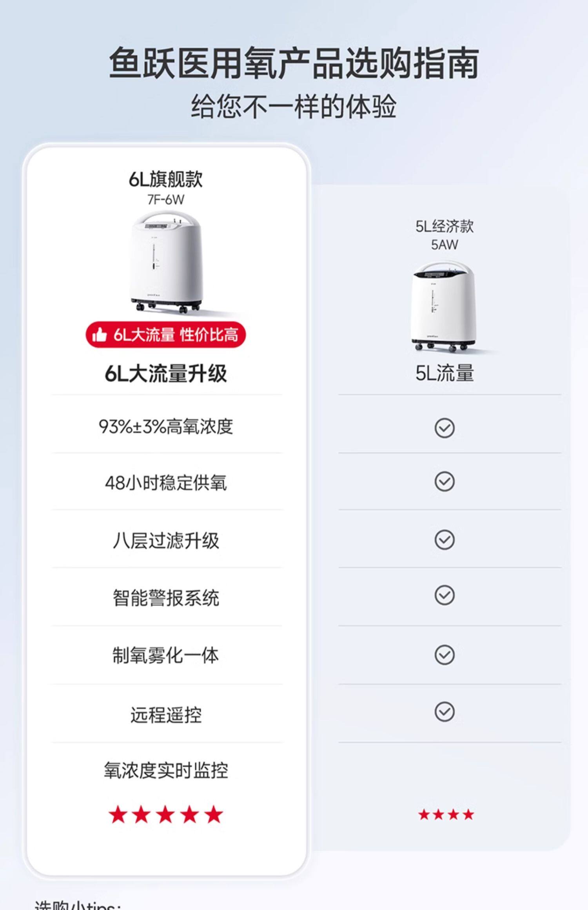Click the four red stars rating
This screenshot has height=910, width=588.
(x=446, y=815)
